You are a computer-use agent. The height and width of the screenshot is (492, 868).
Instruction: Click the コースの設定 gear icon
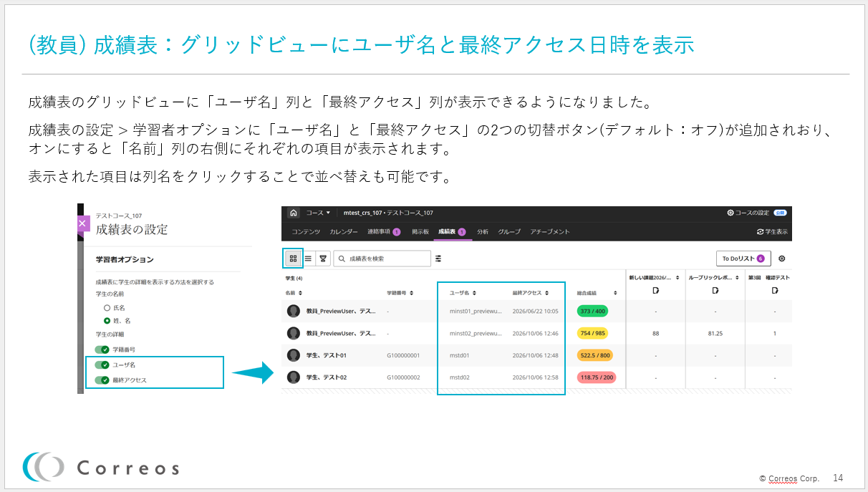[730, 213]
